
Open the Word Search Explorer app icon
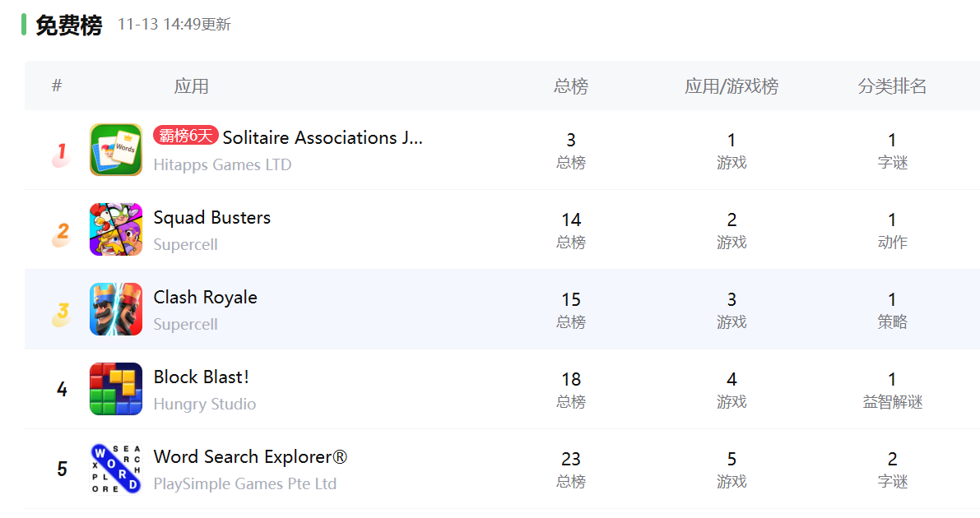click(116, 469)
